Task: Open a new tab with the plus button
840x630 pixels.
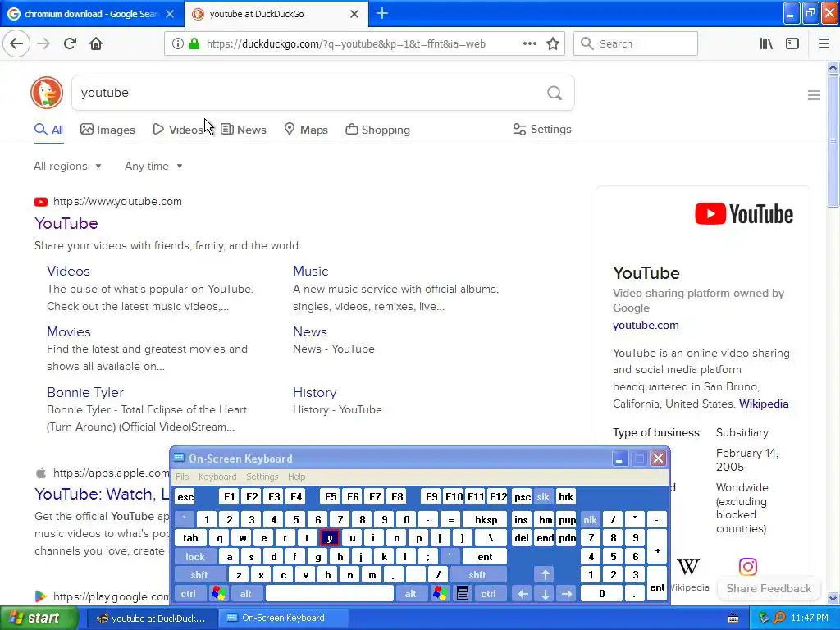Action: [382, 13]
